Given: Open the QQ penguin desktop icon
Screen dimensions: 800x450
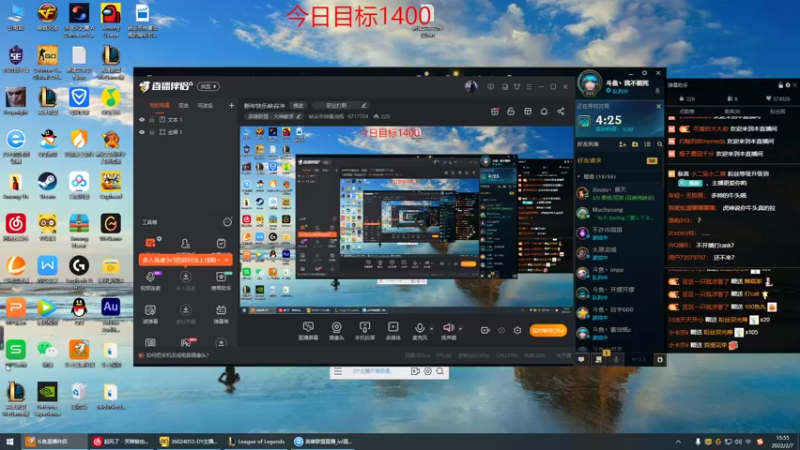Looking at the screenshot, I should (x=79, y=308).
